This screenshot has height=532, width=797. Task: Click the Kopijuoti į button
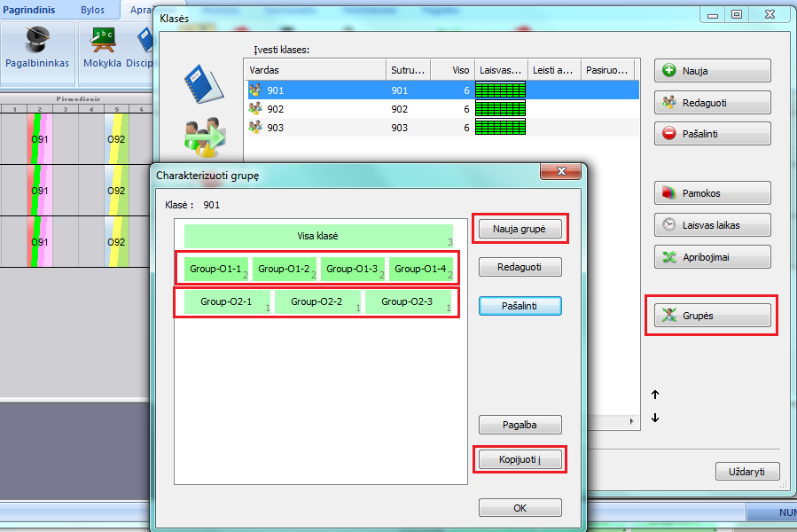tap(520, 459)
